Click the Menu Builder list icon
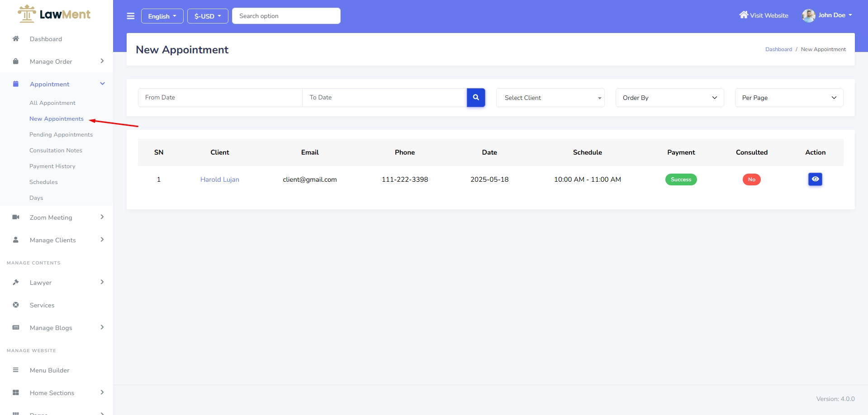Viewport: 868px width, 415px height. point(16,370)
